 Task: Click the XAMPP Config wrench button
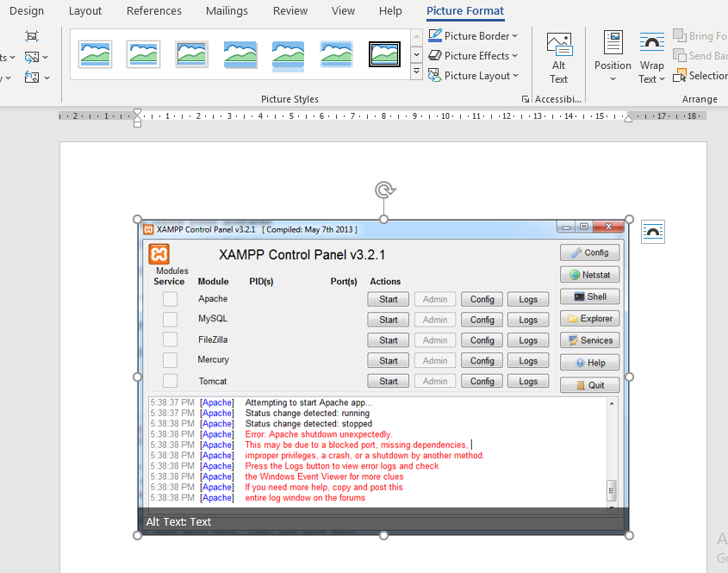click(589, 252)
